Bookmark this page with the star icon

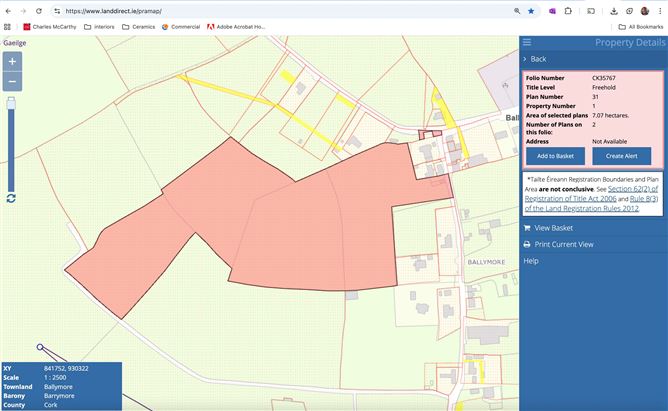[531, 10]
